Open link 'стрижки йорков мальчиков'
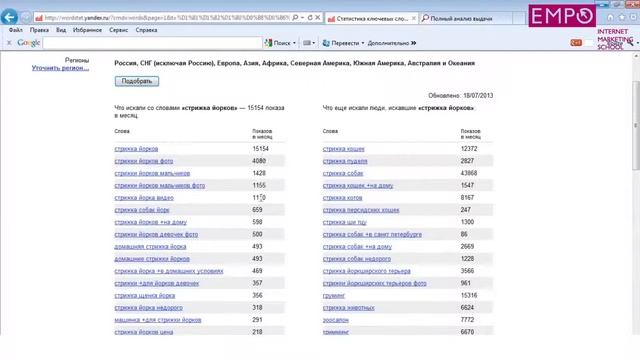640x360 pixels. pos(152,173)
